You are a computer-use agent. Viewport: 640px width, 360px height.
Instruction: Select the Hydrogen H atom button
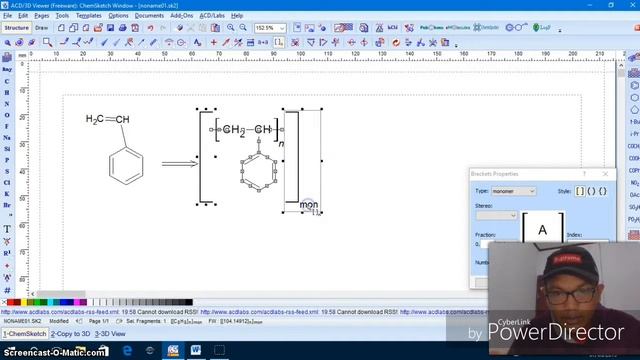(7, 93)
